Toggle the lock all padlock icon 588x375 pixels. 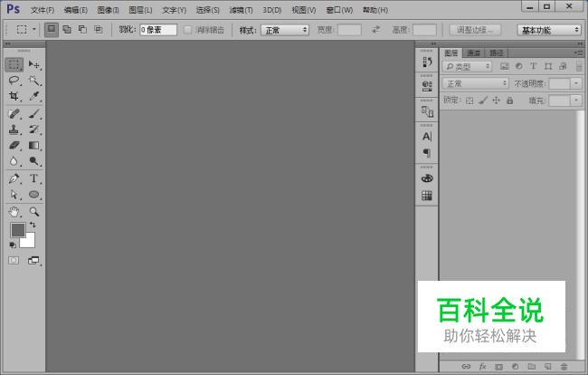(x=509, y=101)
